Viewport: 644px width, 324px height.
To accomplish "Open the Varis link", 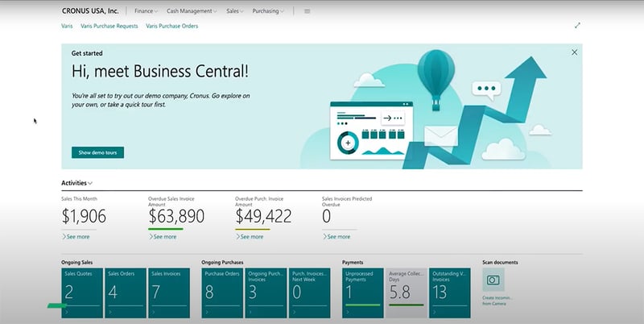I will tap(67, 26).
